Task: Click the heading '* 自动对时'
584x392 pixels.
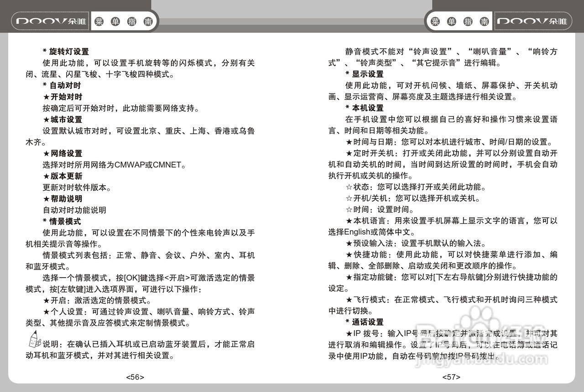Action: coord(62,85)
